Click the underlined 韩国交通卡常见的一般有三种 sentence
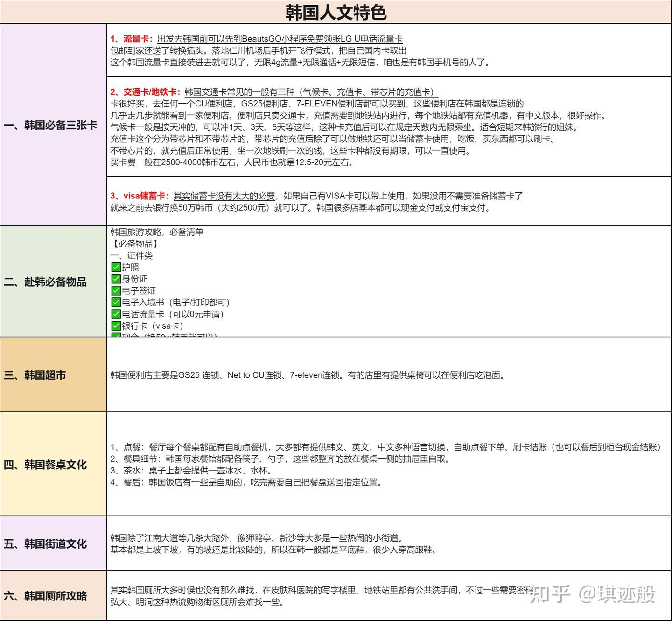The width and height of the screenshot is (672, 621). coord(311,92)
